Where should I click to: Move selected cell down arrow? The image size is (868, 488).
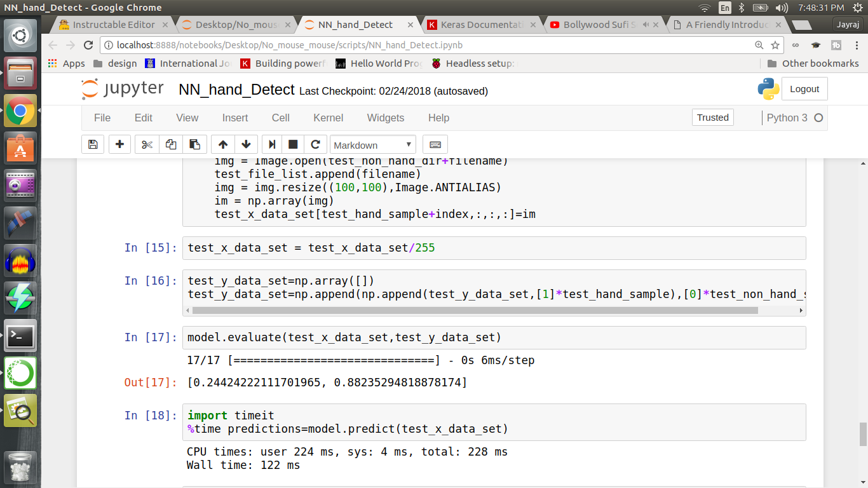coord(246,144)
